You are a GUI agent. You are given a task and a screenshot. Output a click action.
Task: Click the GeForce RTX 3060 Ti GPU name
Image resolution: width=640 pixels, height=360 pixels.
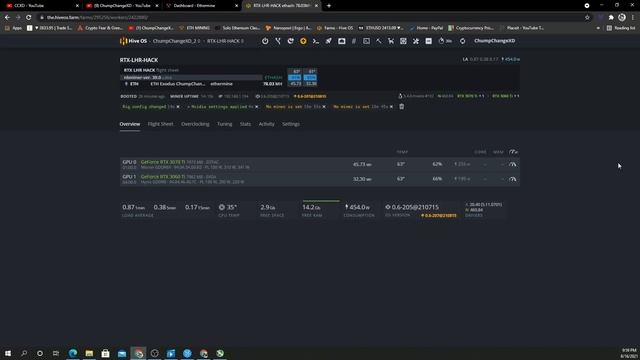click(x=163, y=177)
